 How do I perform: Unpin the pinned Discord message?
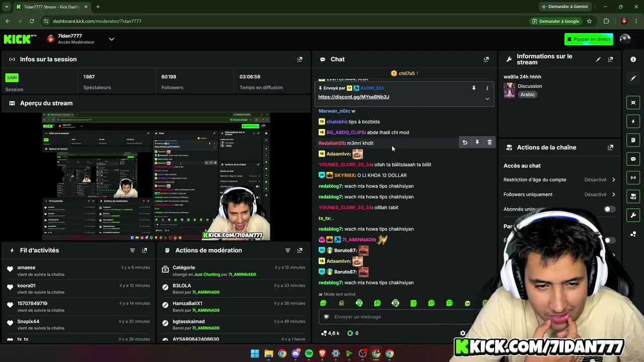click(473, 88)
